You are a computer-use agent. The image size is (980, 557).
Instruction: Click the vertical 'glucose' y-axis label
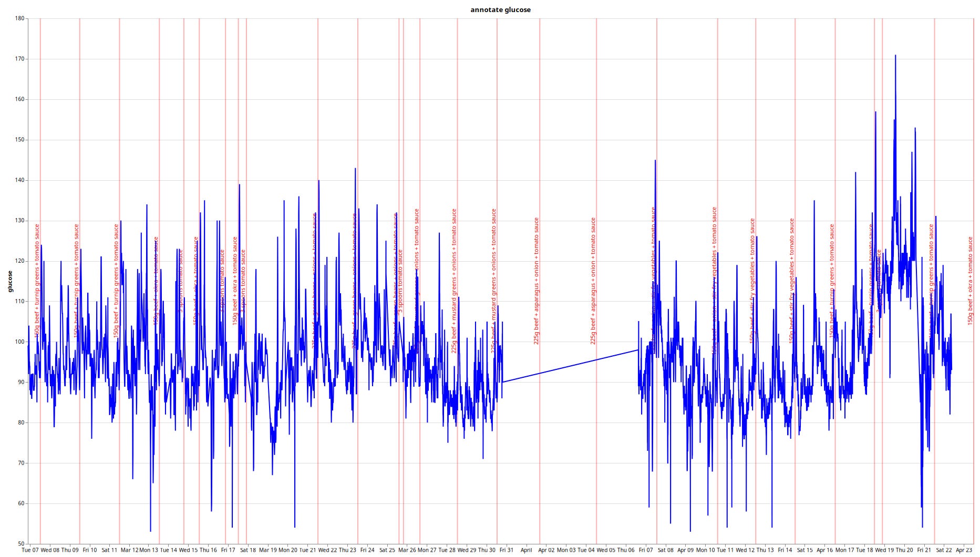(x=9, y=281)
